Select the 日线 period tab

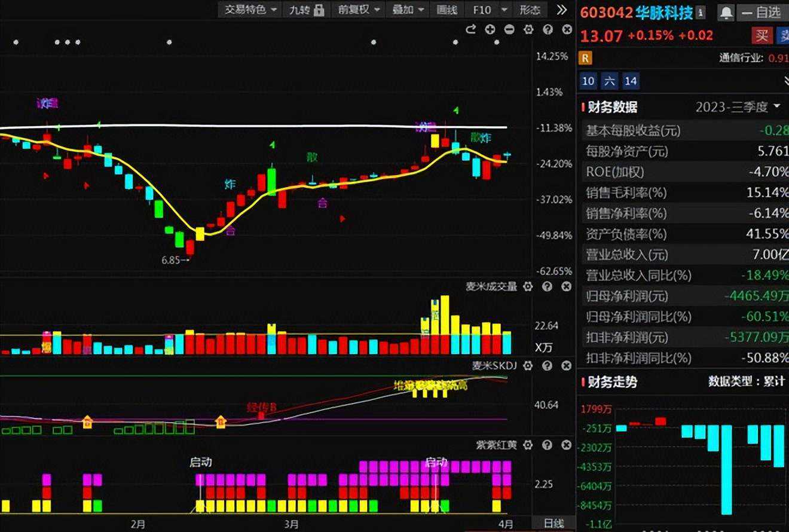[x=553, y=524]
